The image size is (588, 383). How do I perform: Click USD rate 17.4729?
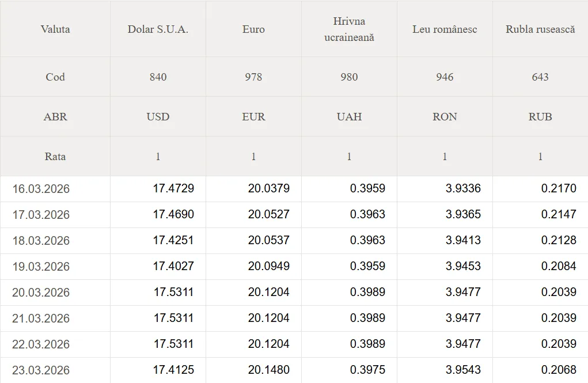click(x=173, y=188)
